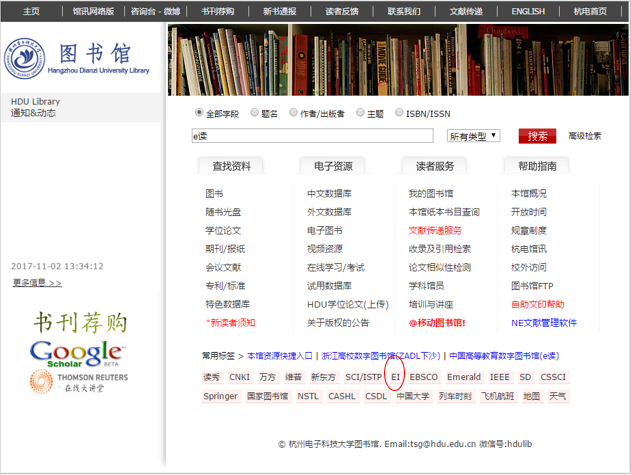Click the red 搜索 button
This screenshot has height=475, width=631.
pyautogui.click(x=537, y=136)
